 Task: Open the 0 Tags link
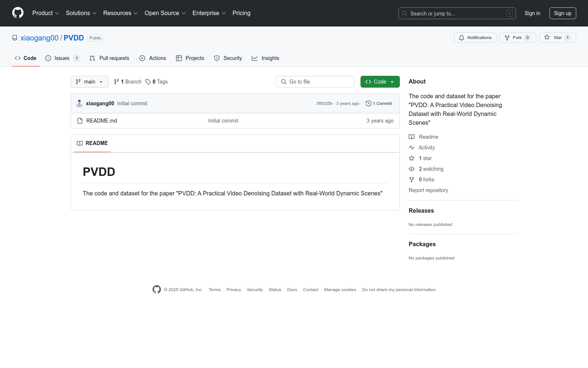pos(157,82)
